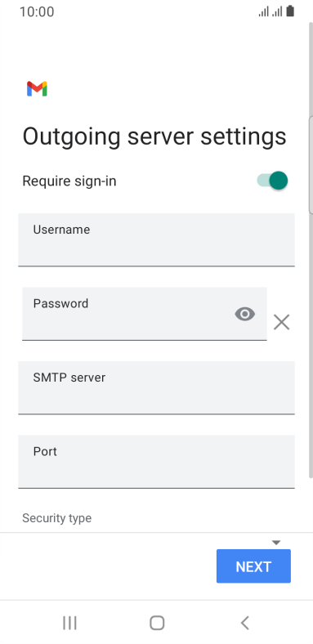This screenshot has height=644, width=313.
Task: Focus the Username input field
Action: pos(156,239)
